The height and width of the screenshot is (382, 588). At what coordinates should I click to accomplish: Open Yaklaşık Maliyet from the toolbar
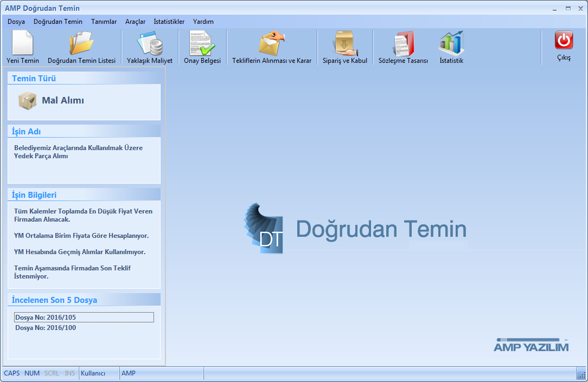150,43
